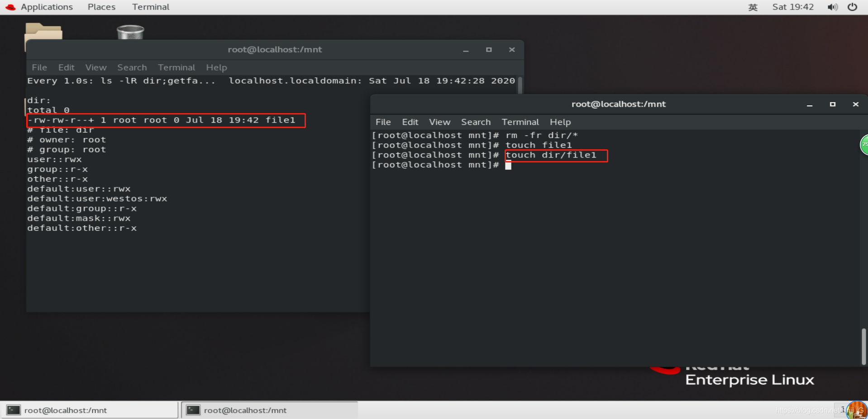Open Help menu in front terminal window
This screenshot has width=868, height=419.
point(560,122)
